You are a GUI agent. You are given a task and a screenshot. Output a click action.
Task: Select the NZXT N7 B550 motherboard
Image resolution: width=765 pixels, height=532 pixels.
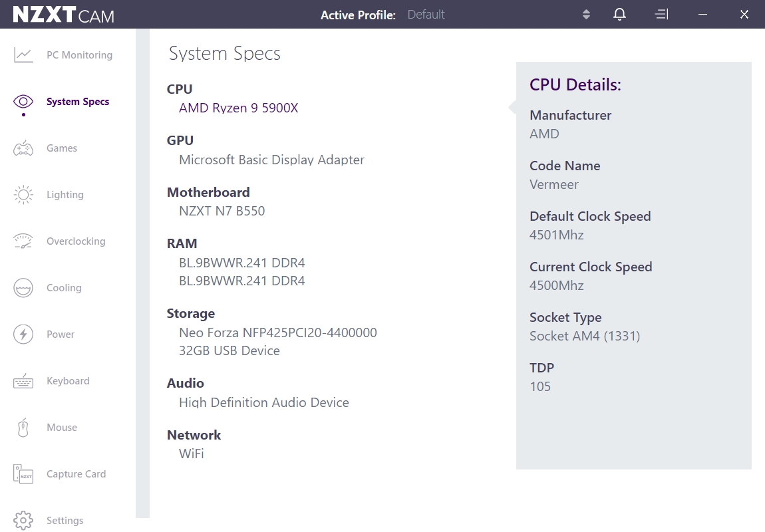(x=222, y=211)
